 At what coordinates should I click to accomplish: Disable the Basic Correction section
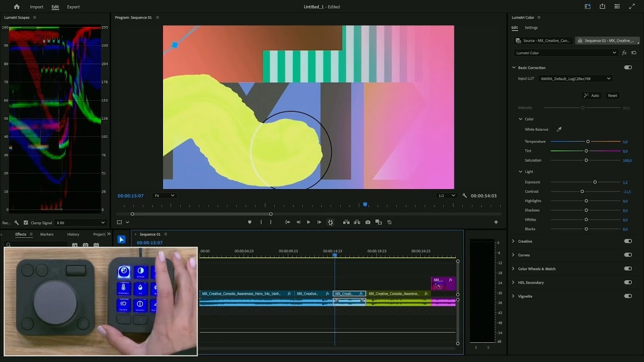pyautogui.click(x=628, y=67)
